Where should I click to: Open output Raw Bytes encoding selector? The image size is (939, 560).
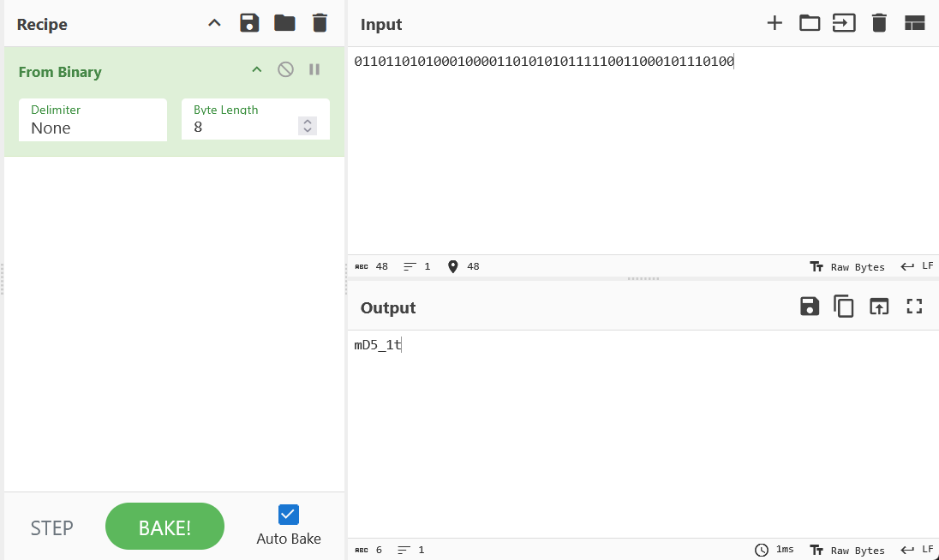(x=846, y=551)
